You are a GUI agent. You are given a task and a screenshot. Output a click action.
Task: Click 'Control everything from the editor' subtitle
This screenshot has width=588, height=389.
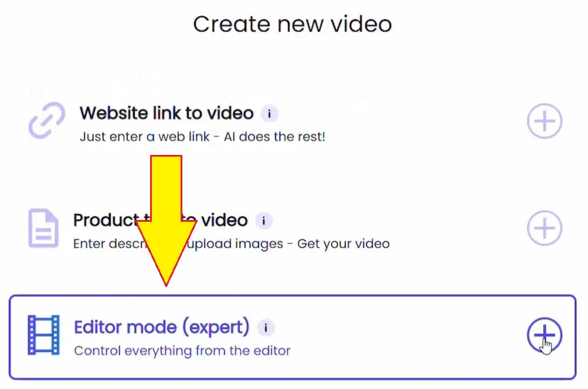click(x=182, y=351)
